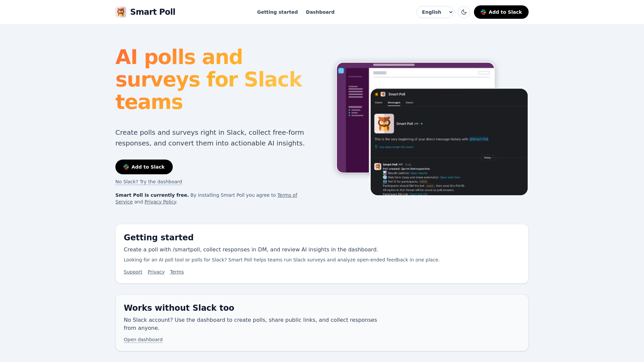Click the globe icon next to Web form
The height and width of the screenshot is (362, 644).
385,177
